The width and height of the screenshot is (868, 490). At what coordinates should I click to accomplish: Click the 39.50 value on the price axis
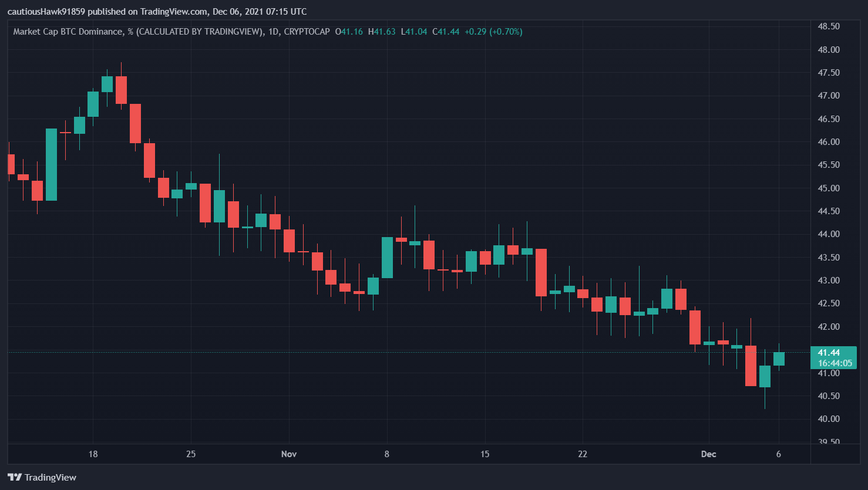829,440
